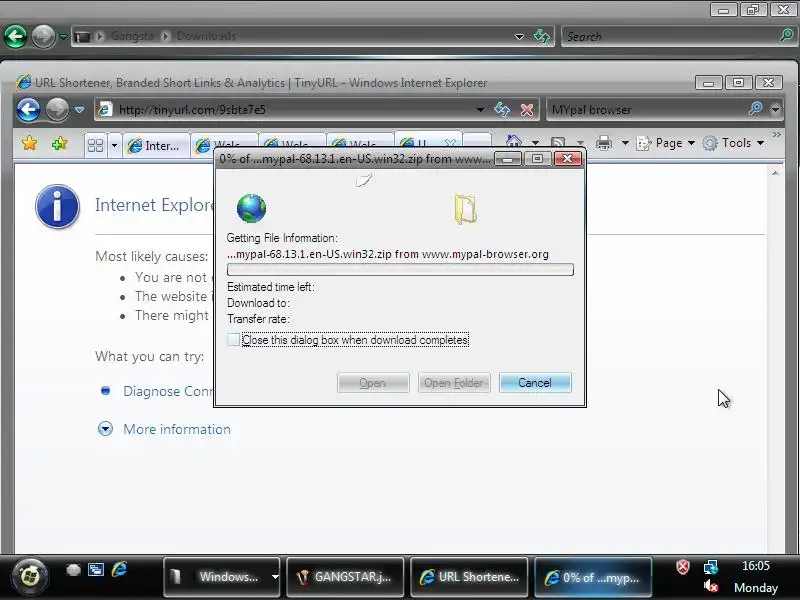Click the Add to Favorites icon
The width and height of the screenshot is (800, 600).
tap(60, 143)
